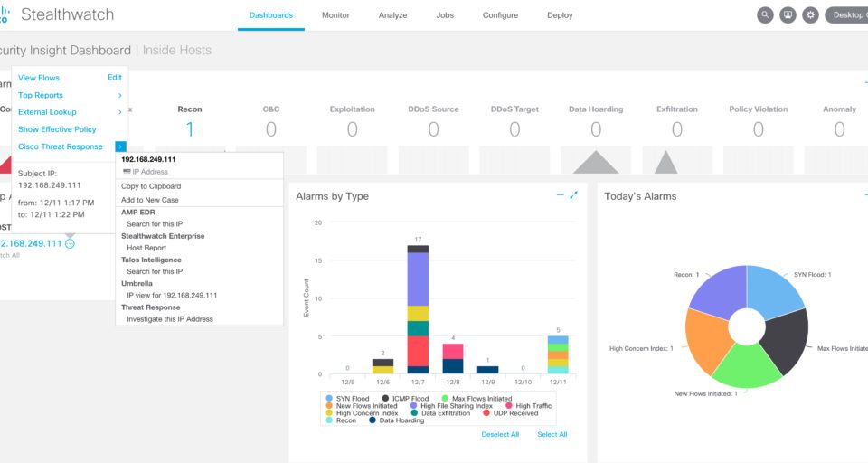
Task: Open the Configure menu
Action: point(500,15)
